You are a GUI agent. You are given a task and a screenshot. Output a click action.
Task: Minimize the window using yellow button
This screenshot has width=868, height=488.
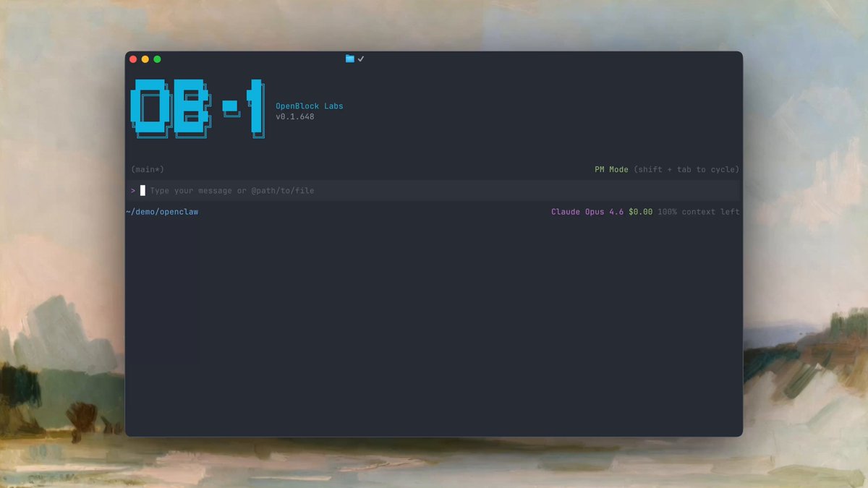(x=145, y=59)
